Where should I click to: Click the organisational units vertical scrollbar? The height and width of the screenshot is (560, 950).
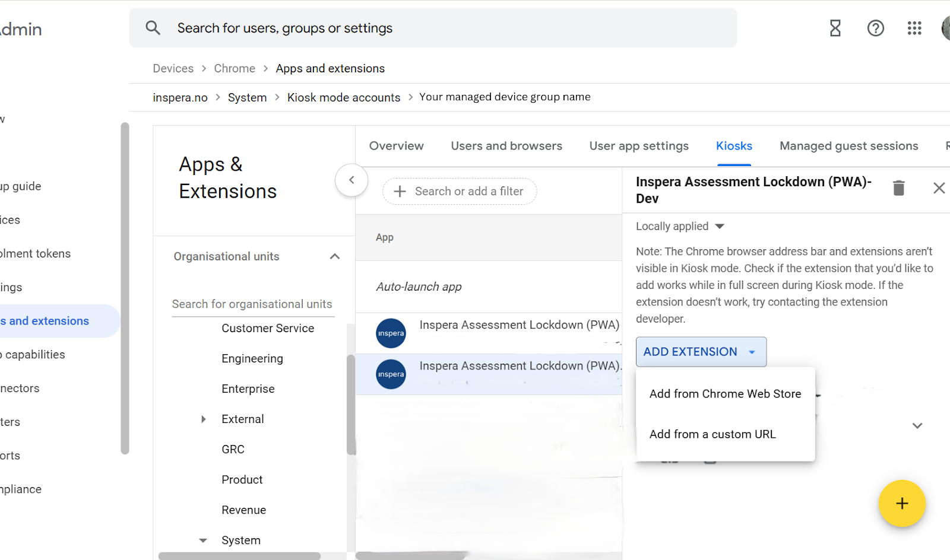click(x=351, y=405)
